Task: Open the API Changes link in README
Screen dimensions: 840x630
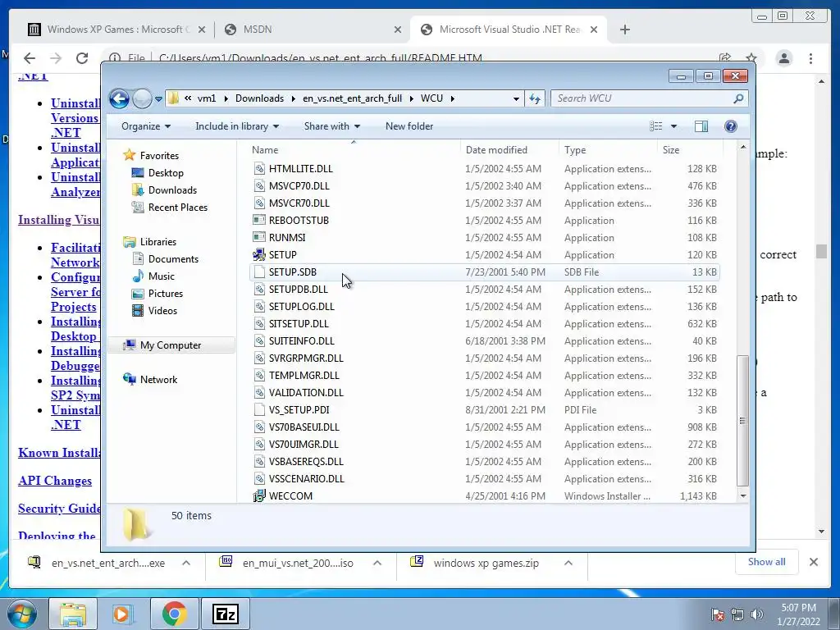Action: click(55, 481)
